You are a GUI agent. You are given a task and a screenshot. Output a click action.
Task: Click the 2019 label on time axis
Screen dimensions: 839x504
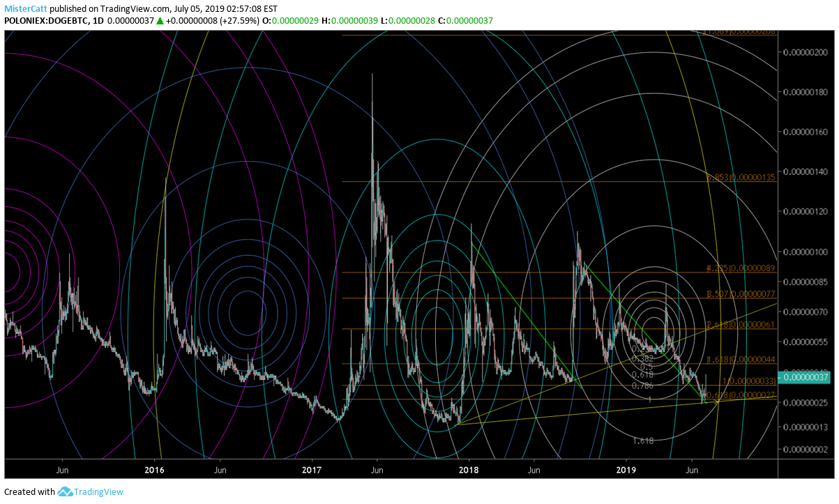point(626,470)
